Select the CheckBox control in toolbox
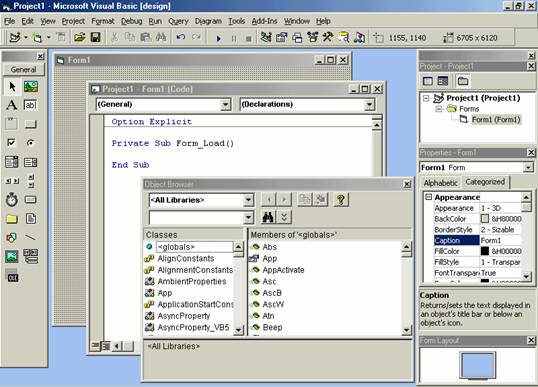 (12, 142)
